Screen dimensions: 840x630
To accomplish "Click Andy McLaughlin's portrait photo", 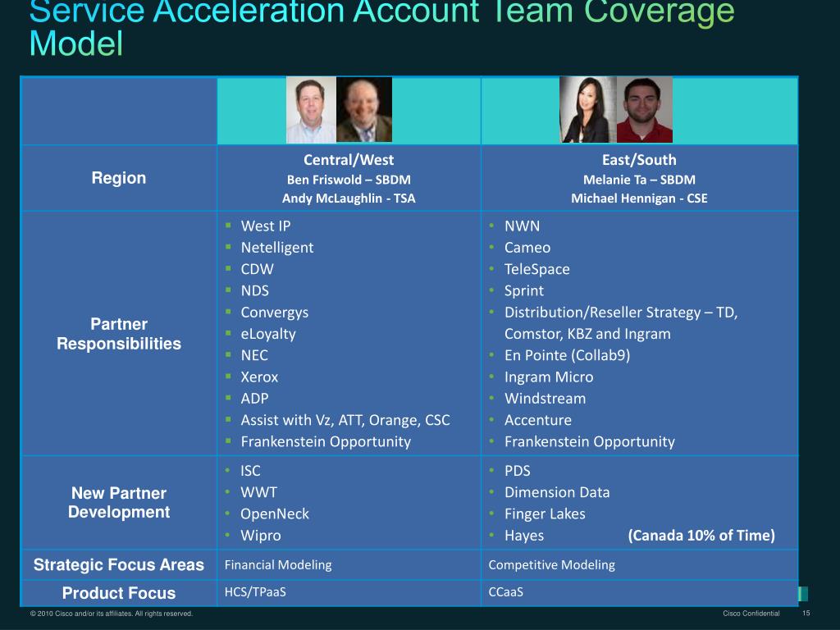I will click(364, 110).
